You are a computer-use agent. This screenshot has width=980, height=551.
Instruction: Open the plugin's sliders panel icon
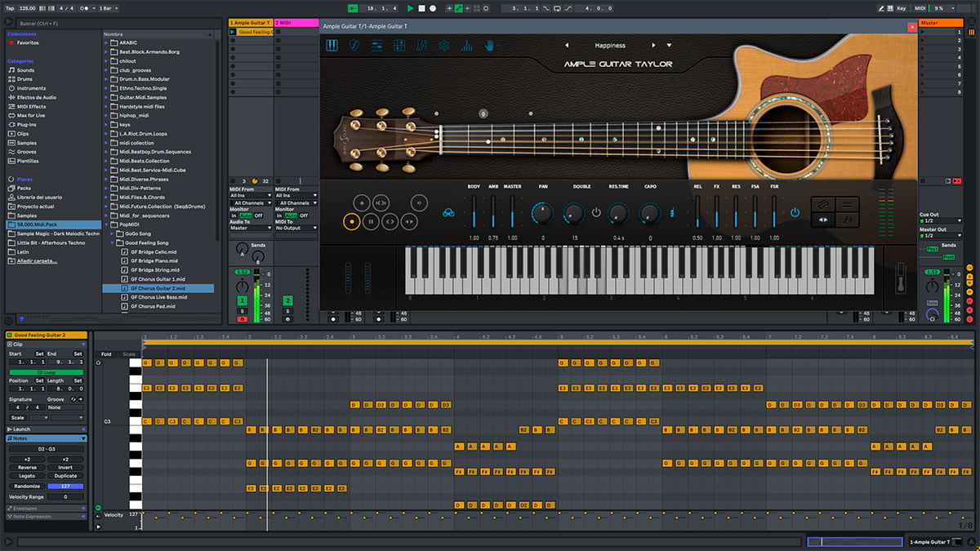click(x=377, y=46)
